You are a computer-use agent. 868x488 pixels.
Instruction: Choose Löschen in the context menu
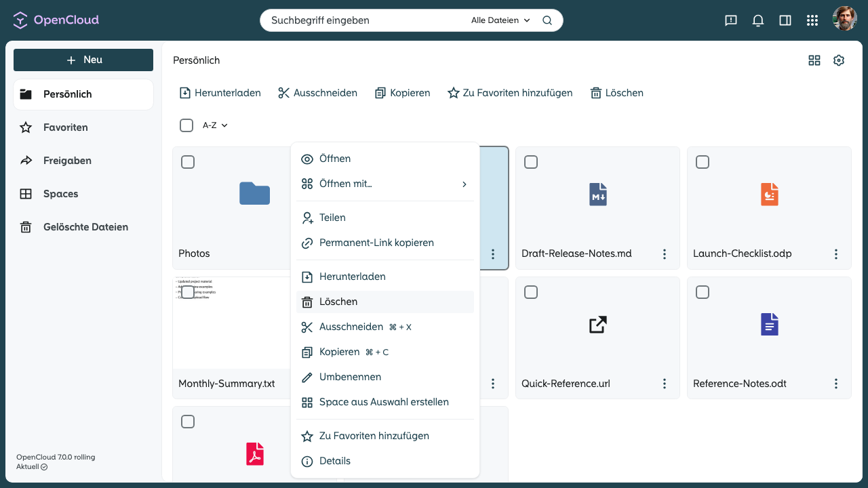tap(385, 302)
